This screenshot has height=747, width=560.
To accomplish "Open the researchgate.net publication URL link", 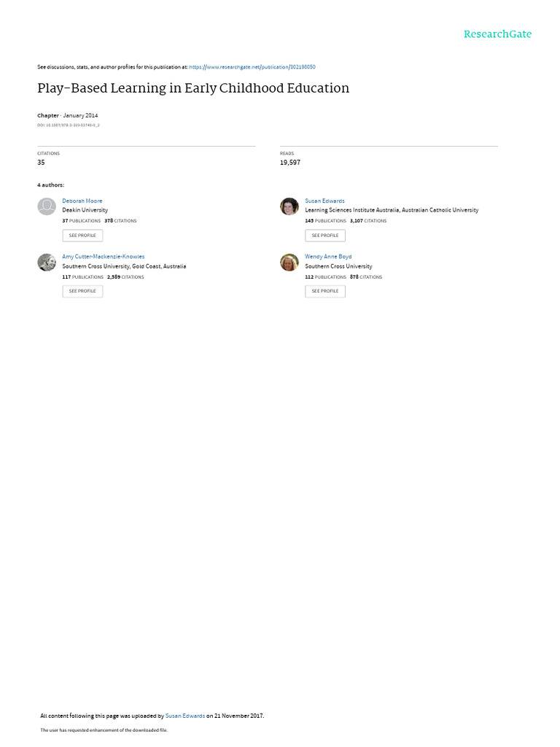I will (x=252, y=67).
